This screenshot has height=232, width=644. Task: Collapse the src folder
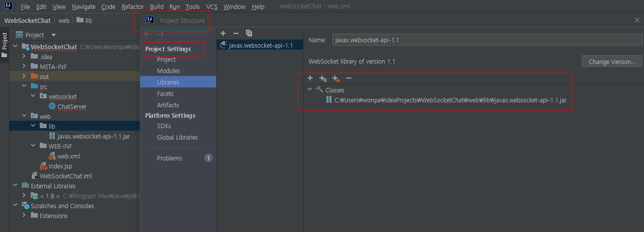click(x=24, y=86)
